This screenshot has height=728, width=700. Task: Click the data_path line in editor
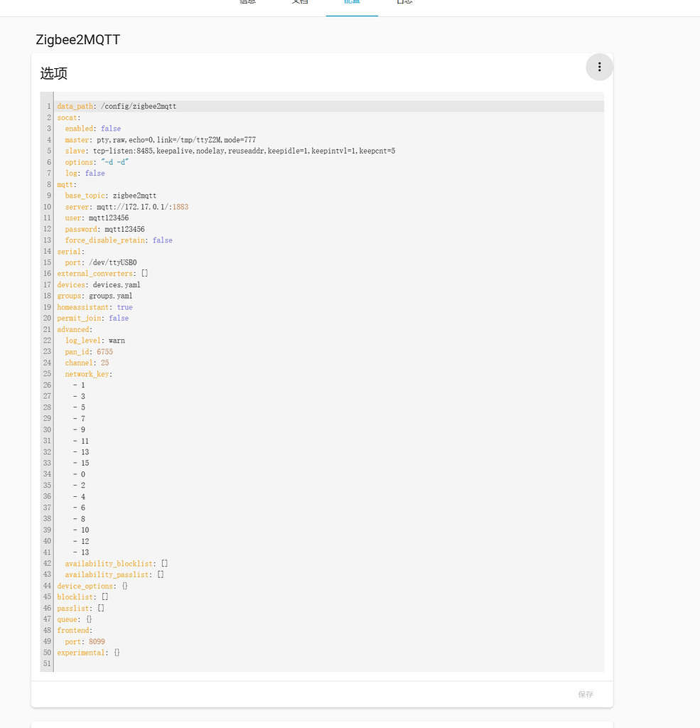[117, 107]
